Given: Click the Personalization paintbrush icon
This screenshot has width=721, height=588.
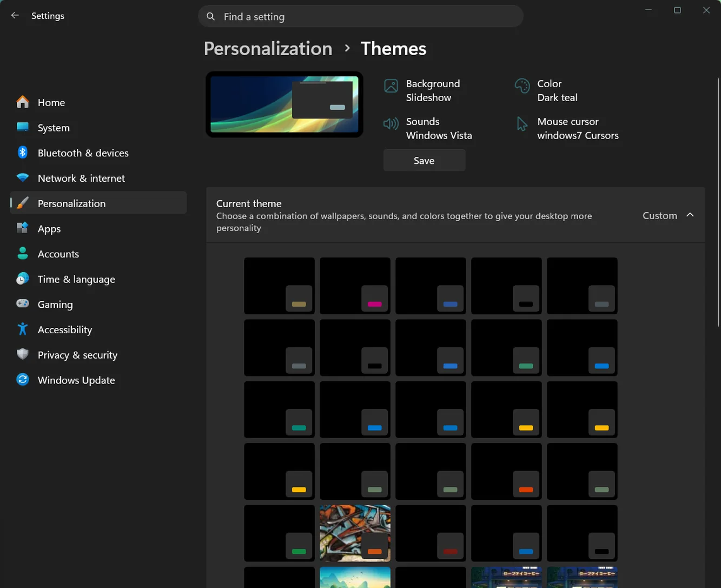Looking at the screenshot, I should click(23, 203).
